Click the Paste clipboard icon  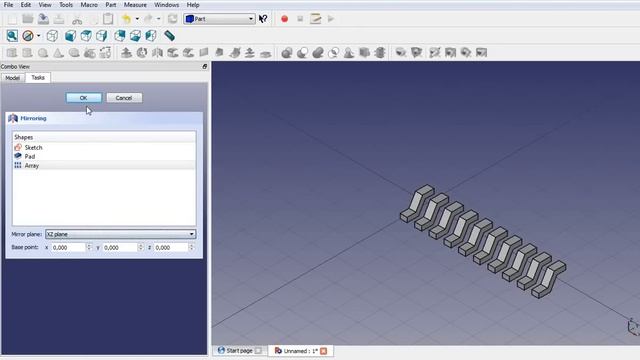pos(108,19)
